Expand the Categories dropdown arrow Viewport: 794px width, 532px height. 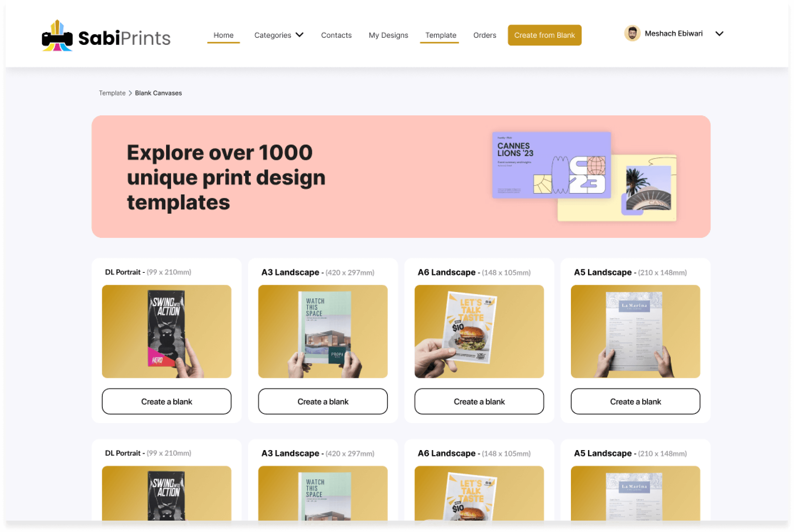point(300,35)
